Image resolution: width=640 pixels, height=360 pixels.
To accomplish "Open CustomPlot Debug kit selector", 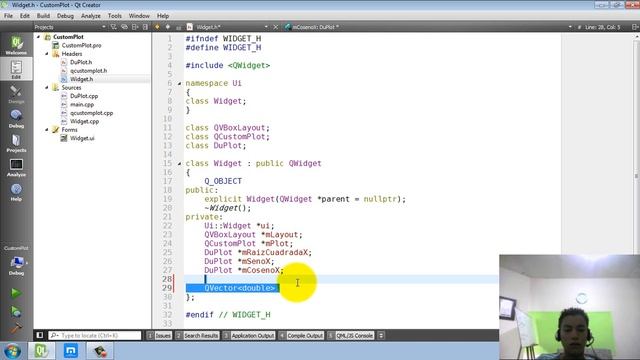I will (16, 265).
